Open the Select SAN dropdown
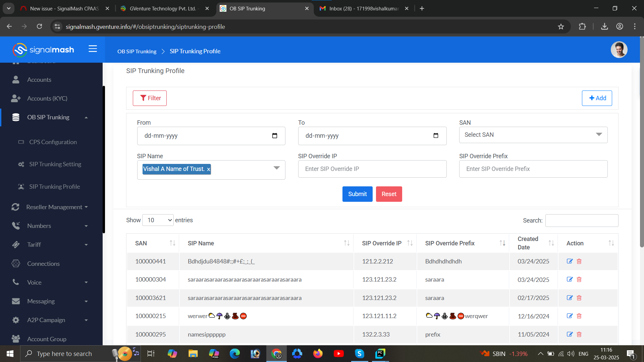The height and width of the screenshot is (362, 644). 533,135
